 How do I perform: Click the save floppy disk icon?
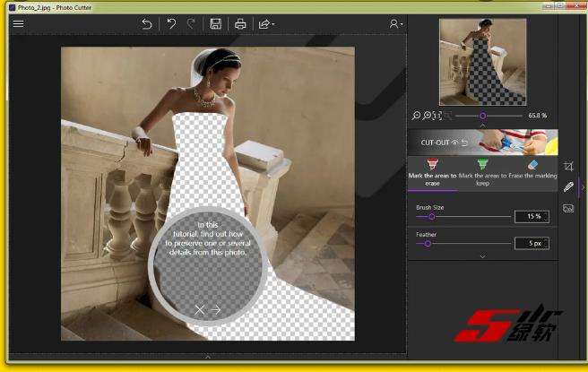(215, 24)
